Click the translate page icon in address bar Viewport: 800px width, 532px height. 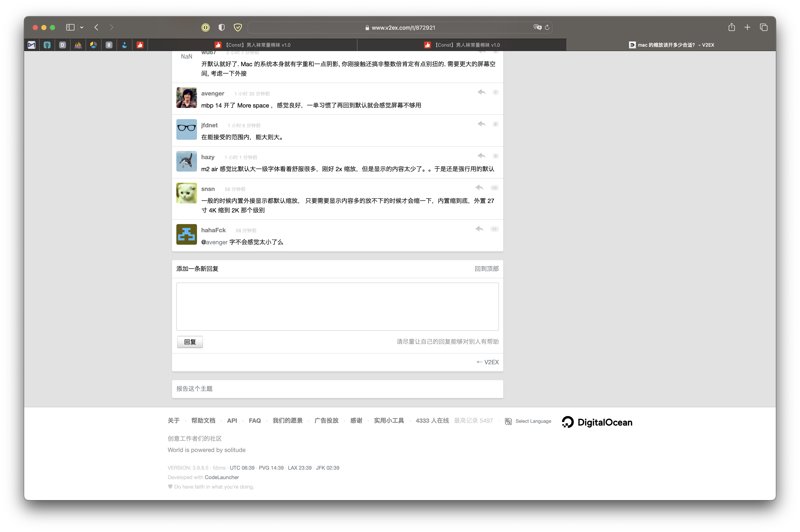pyautogui.click(x=537, y=27)
